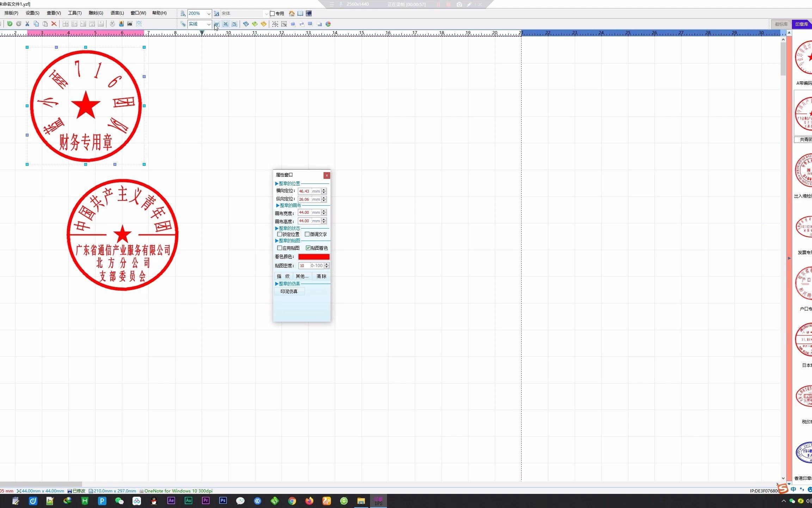Cut selection with the scissors icon
The height and width of the screenshot is (508, 812).
[x=27, y=24]
